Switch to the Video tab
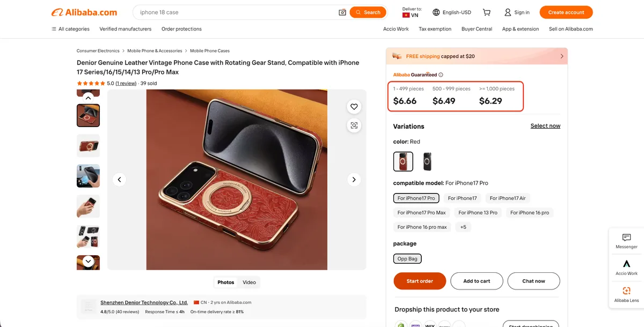The image size is (644, 327). tap(249, 282)
